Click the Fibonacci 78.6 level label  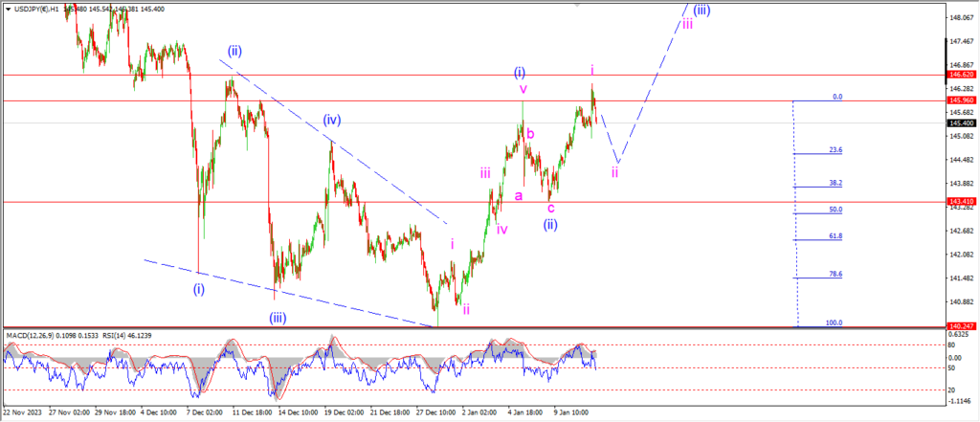click(x=835, y=275)
